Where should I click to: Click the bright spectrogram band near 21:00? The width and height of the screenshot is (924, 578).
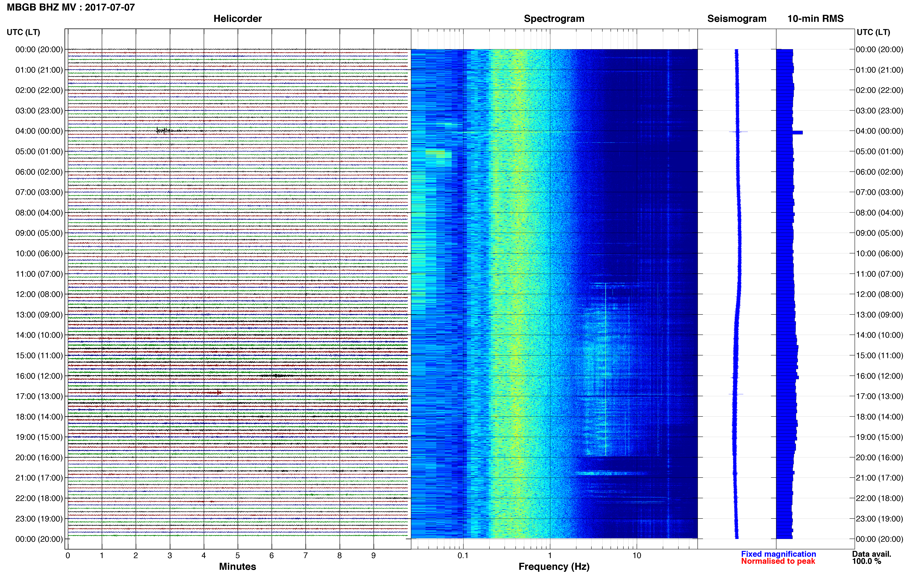coord(611,473)
